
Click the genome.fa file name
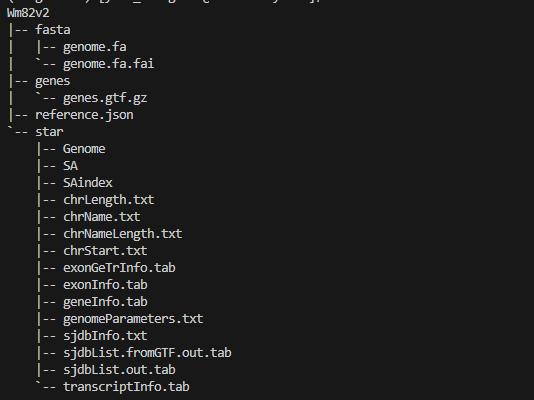click(95, 47)
